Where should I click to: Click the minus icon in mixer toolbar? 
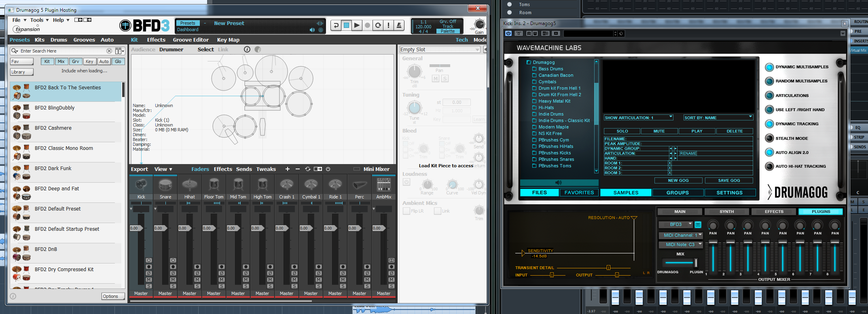point(298,169)
